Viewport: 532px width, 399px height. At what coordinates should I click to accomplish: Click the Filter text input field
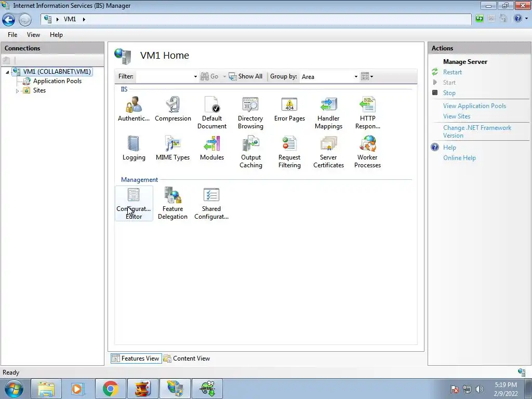point(164,77)
